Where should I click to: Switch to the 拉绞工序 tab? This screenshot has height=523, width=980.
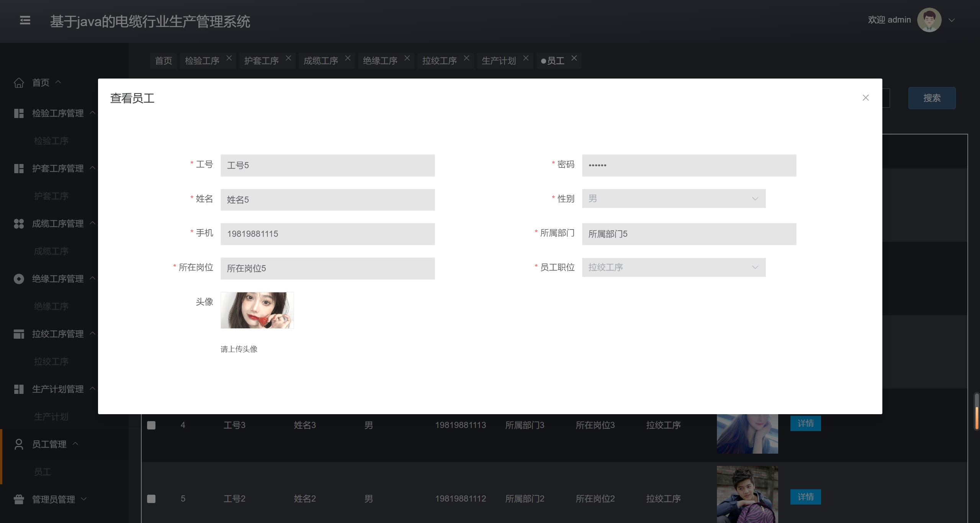pos(440,61)
